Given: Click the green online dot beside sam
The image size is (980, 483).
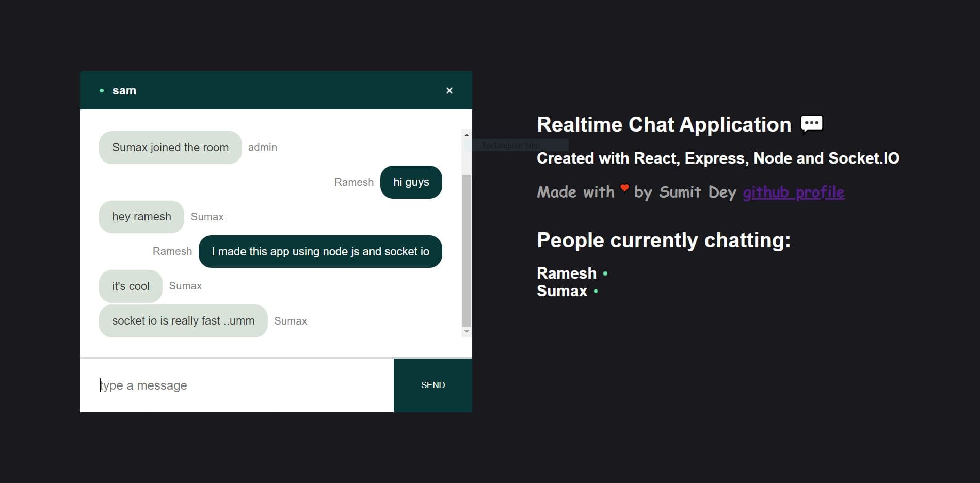Looking at the screenshot, I should pyautogui.click(x=102, y=91).
